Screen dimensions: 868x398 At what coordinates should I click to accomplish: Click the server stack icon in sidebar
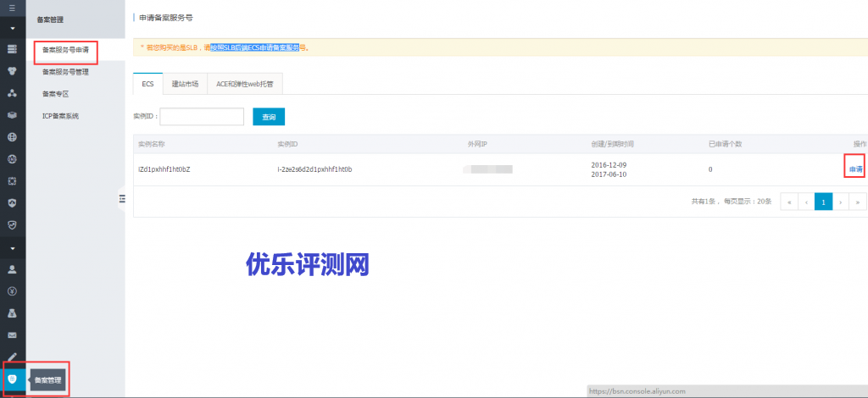(12, 49)
